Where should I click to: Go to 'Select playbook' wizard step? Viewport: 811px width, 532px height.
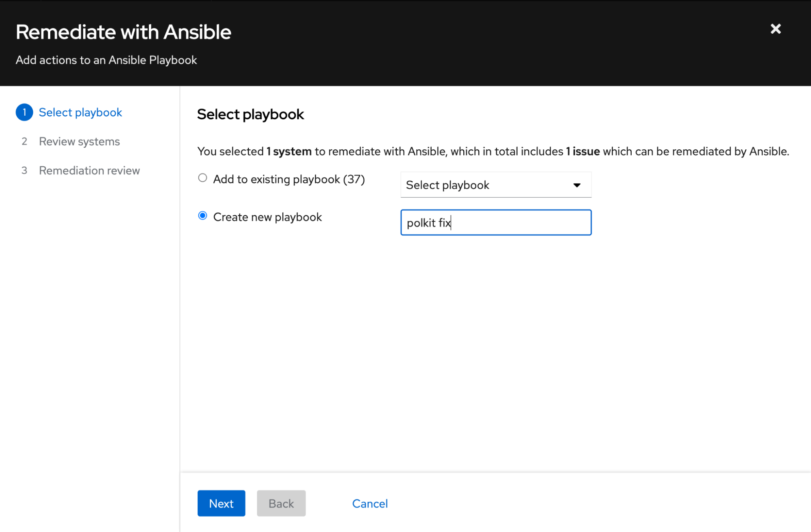[x=80, y=112]
